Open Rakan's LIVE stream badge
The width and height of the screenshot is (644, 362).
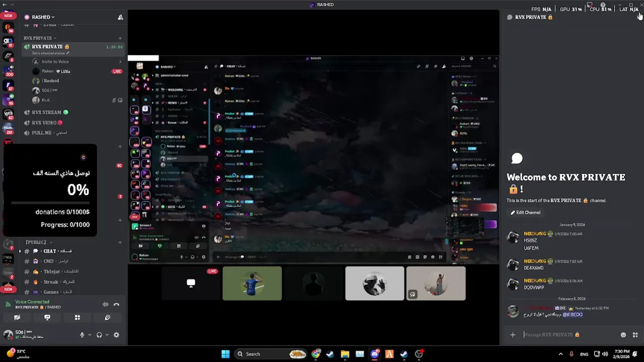[117, 71]
